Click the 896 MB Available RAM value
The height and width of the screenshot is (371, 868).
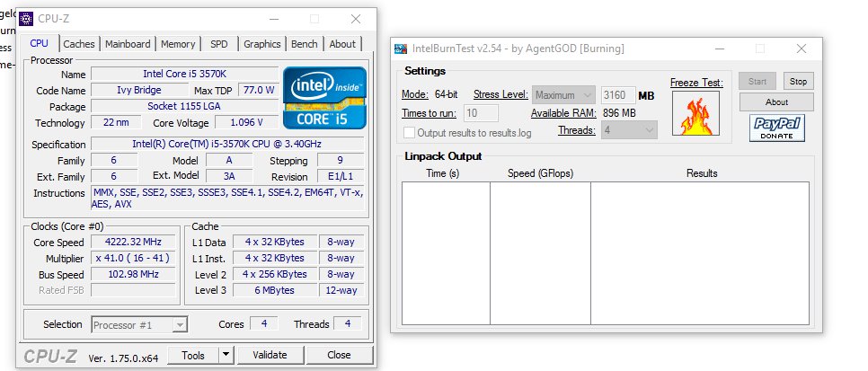pyautogui.click(x=618, y=113)
